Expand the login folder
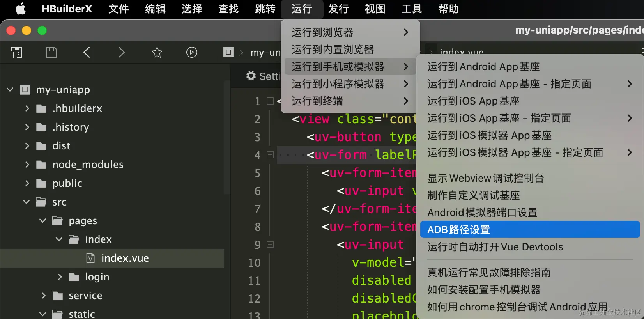The image size is (644, 319). 60,277
